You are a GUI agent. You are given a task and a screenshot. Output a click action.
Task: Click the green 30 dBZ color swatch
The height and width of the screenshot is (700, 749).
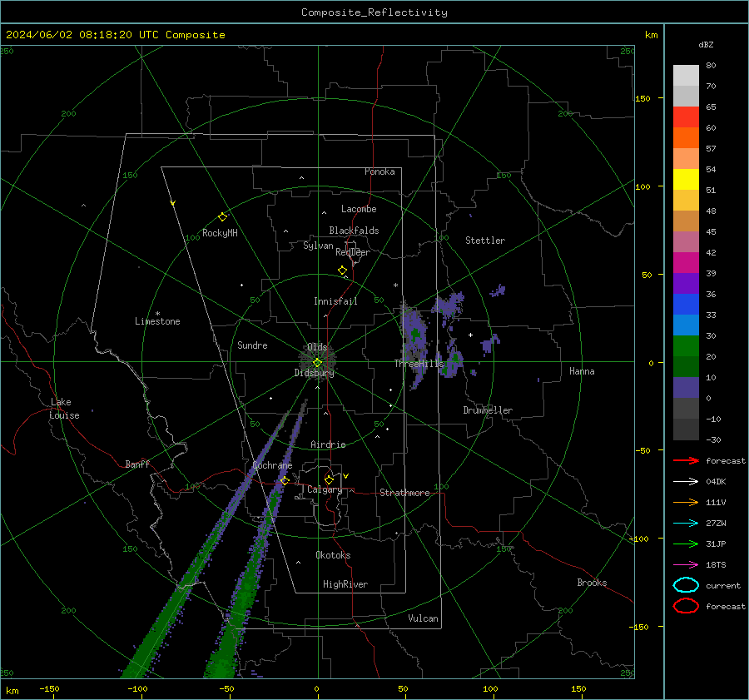click(686, 345)
